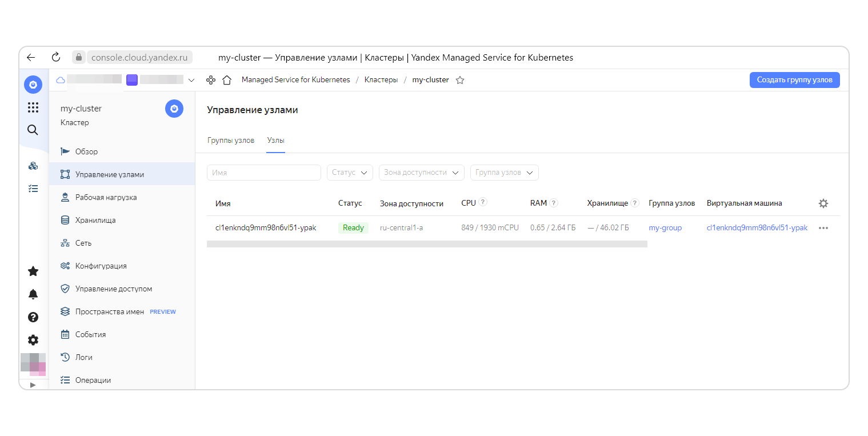Open notifications bell icon
This screenshot has width=868, height=436.
pos(33,294)
